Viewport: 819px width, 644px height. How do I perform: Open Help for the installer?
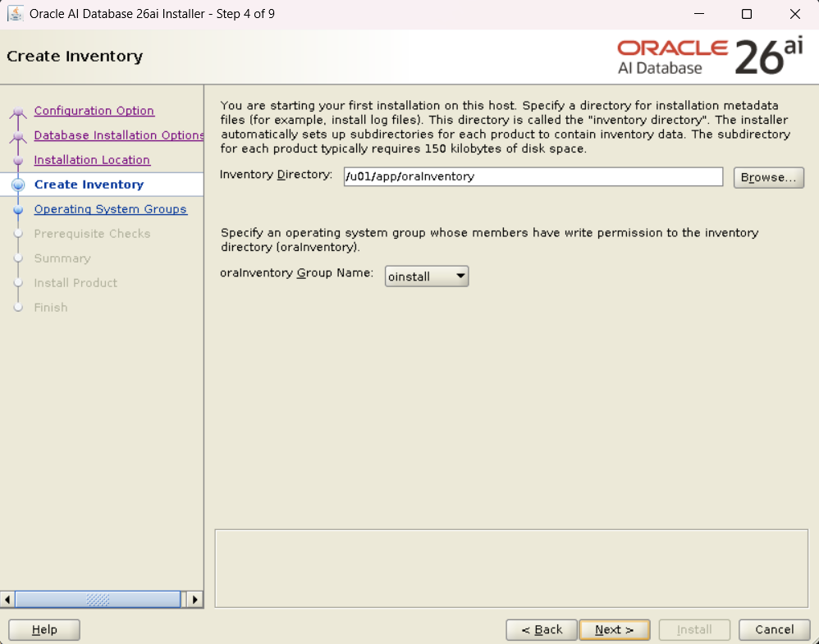(44, 630)
